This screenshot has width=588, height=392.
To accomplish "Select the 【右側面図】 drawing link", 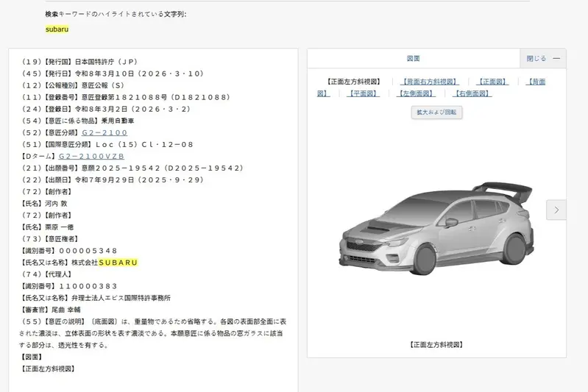I will coord(471,93).
